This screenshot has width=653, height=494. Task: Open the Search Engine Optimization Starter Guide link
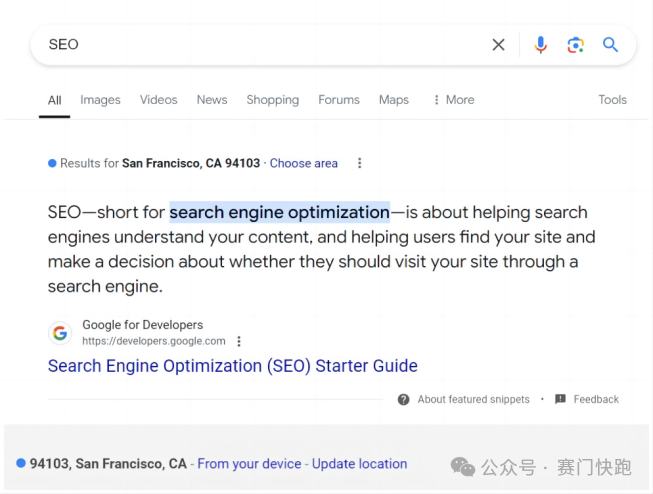pos(232,366)
